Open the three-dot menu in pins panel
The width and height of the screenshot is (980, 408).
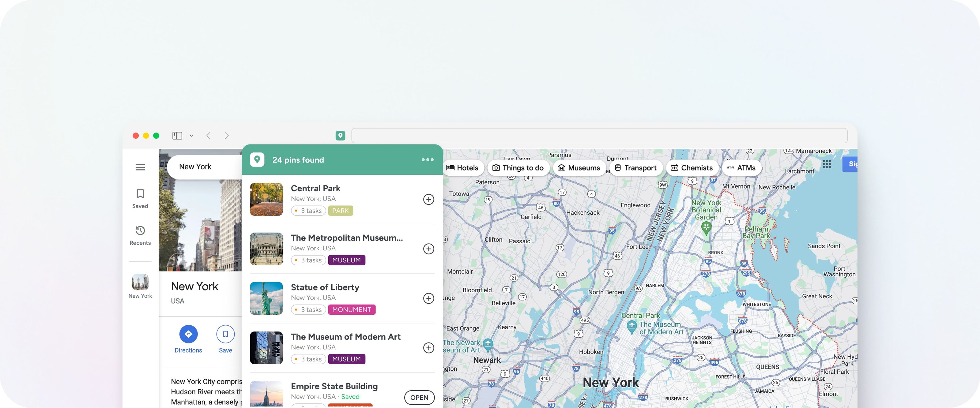427,160
